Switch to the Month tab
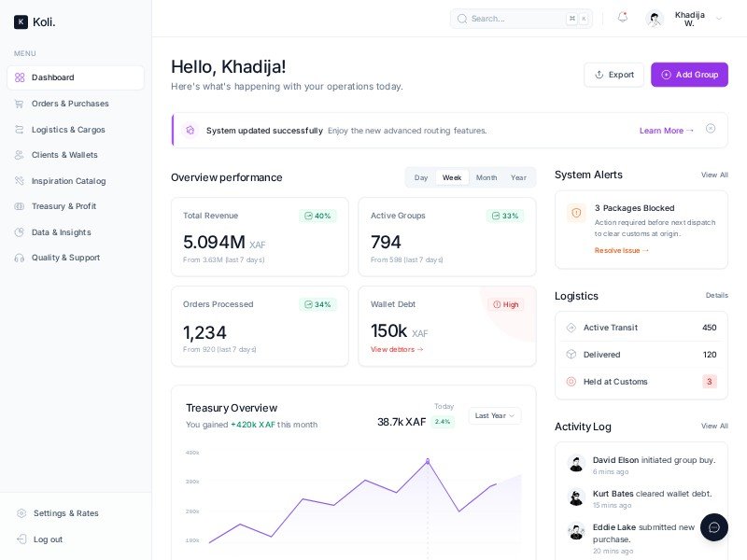The width and height of the screenshot is (747, 560). coord(486,177)
